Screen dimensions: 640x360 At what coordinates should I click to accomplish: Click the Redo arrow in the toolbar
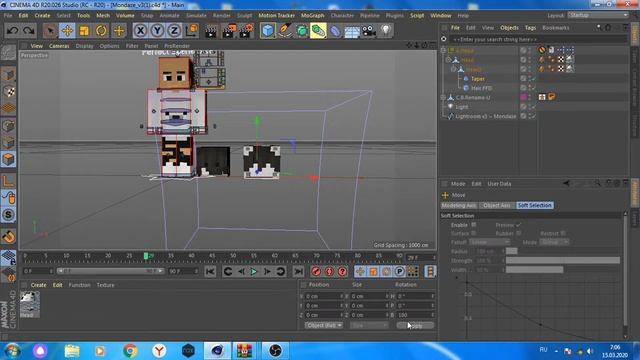pos(29,31)
